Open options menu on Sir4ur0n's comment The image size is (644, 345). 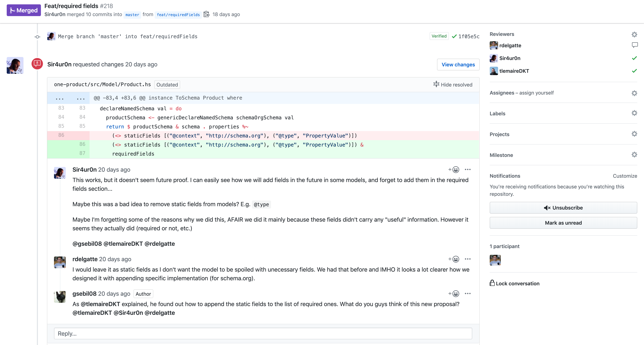click(x=468, y=170)
